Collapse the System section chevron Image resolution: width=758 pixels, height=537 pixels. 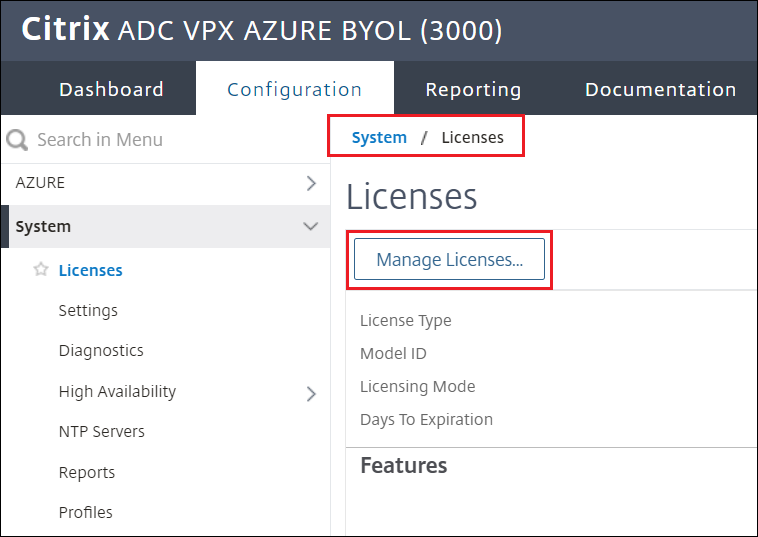(x=311, y=227)
